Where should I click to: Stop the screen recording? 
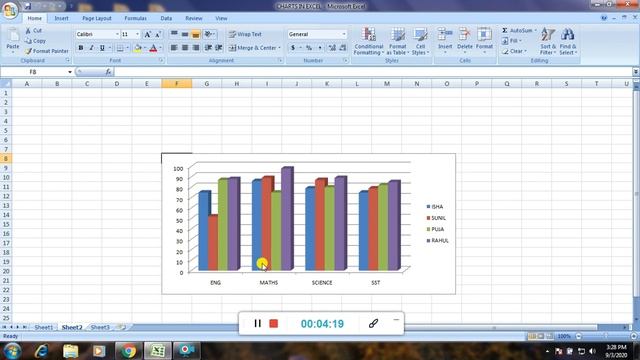point(273,324)
